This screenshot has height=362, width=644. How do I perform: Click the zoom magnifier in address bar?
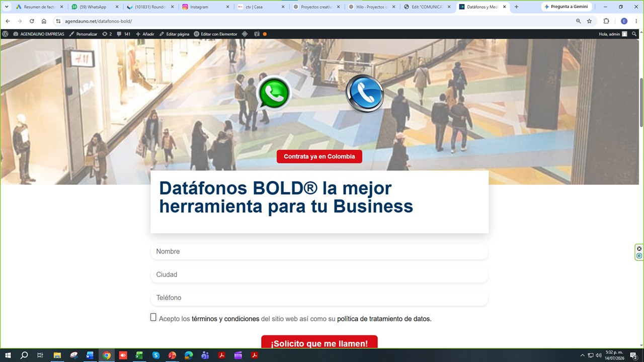coord(578,21)
